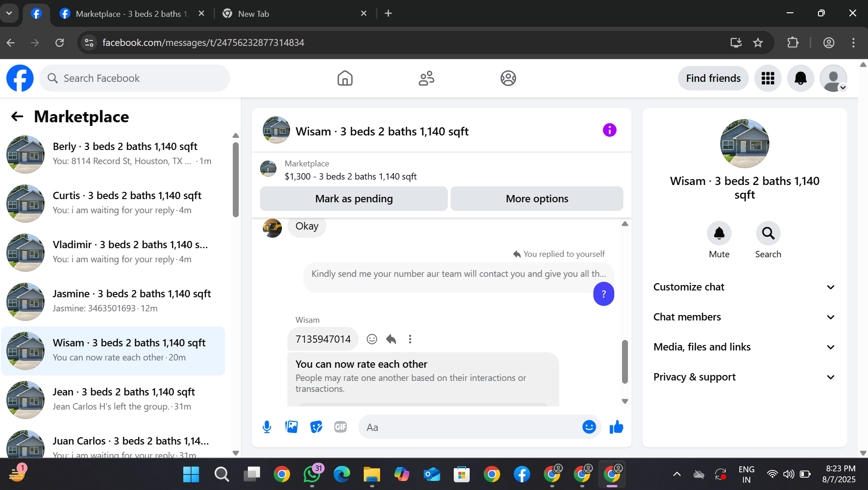Open the tab search dropdown arrow
Image resolution: width=868 pixels, height=490 pixels.
point(9,13)
